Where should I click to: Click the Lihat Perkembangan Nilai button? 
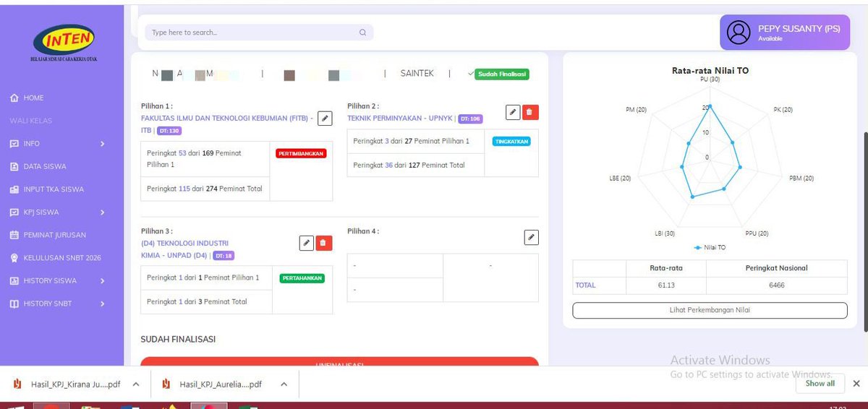coord(710,310)
